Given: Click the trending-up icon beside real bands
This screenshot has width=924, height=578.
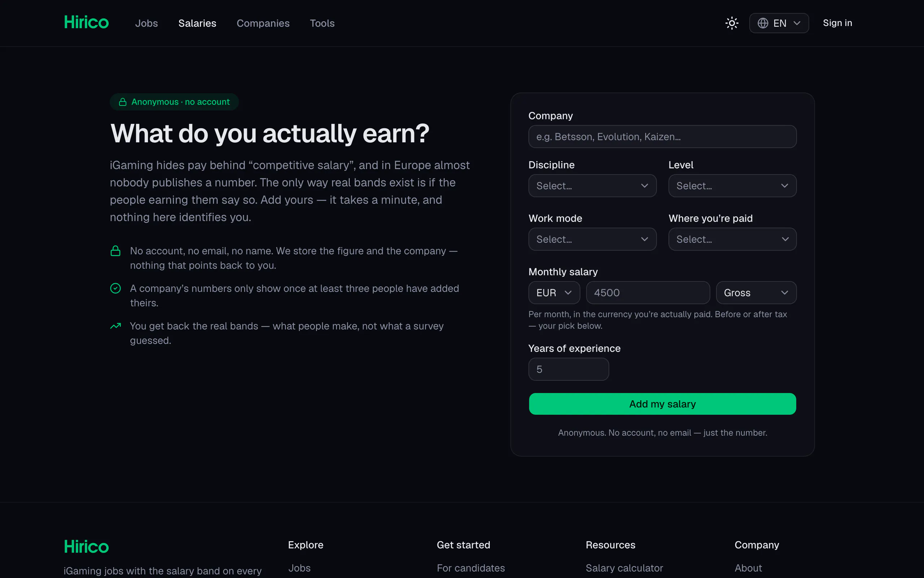Looking at the screenshot, I should coord(115,326).
